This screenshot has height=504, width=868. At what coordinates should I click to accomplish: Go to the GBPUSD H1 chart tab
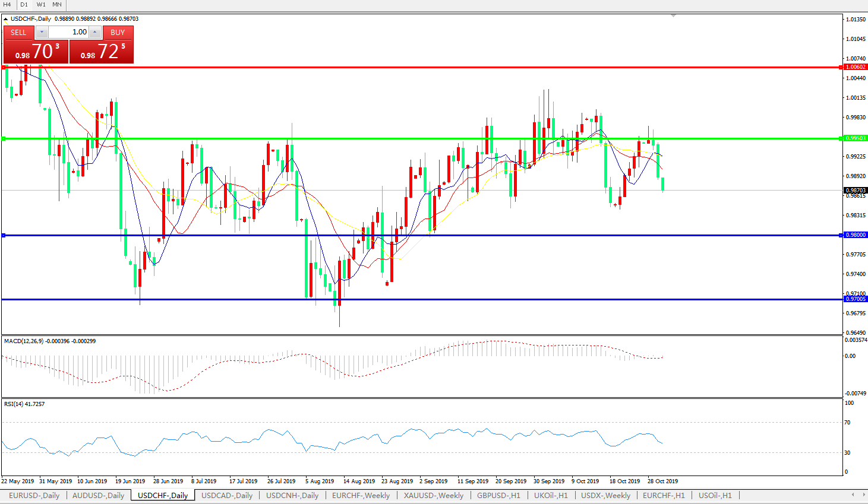pyautogui.click(x=498, y=495)
